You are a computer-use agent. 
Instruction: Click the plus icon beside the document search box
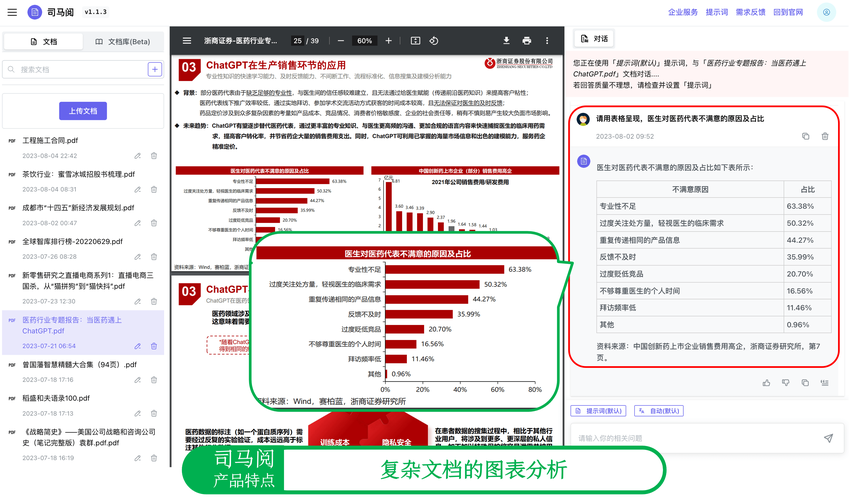tap(155, 69)
